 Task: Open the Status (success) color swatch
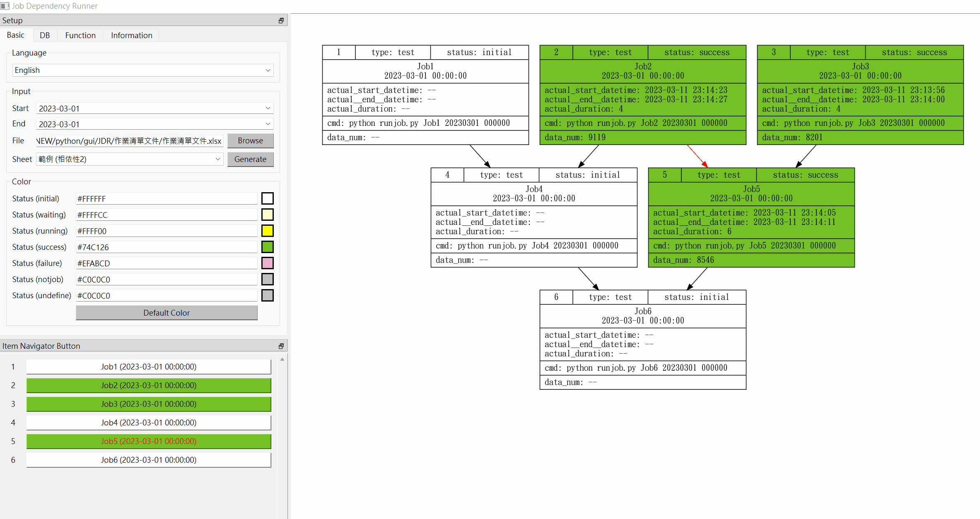point(267,246)
